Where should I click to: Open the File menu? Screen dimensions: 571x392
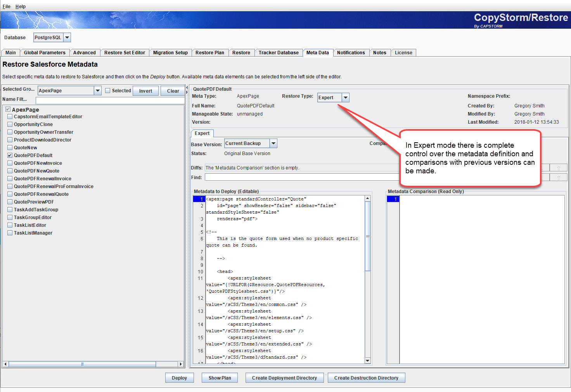tap(6, 7)
